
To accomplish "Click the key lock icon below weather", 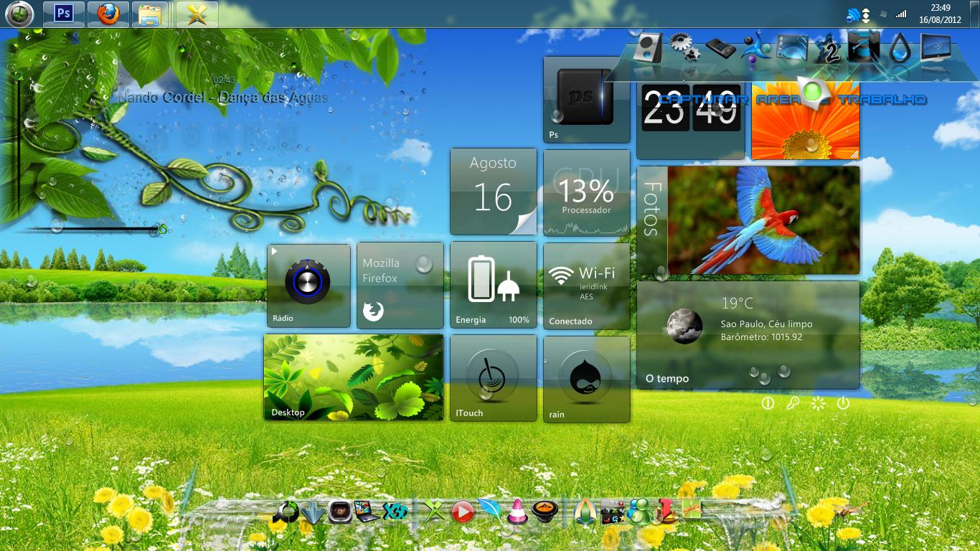I will 793,403.
